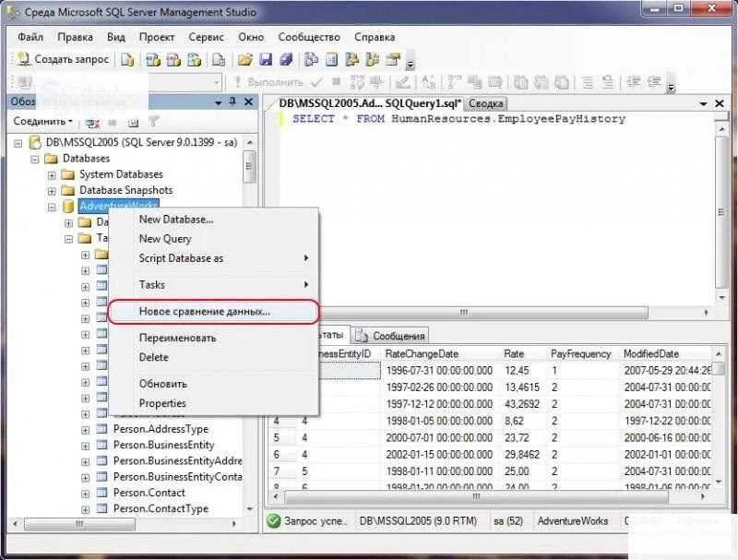The image size is (738, 560).
Task: Open Object Explorer window position dropdown
Action: (218, 102)
